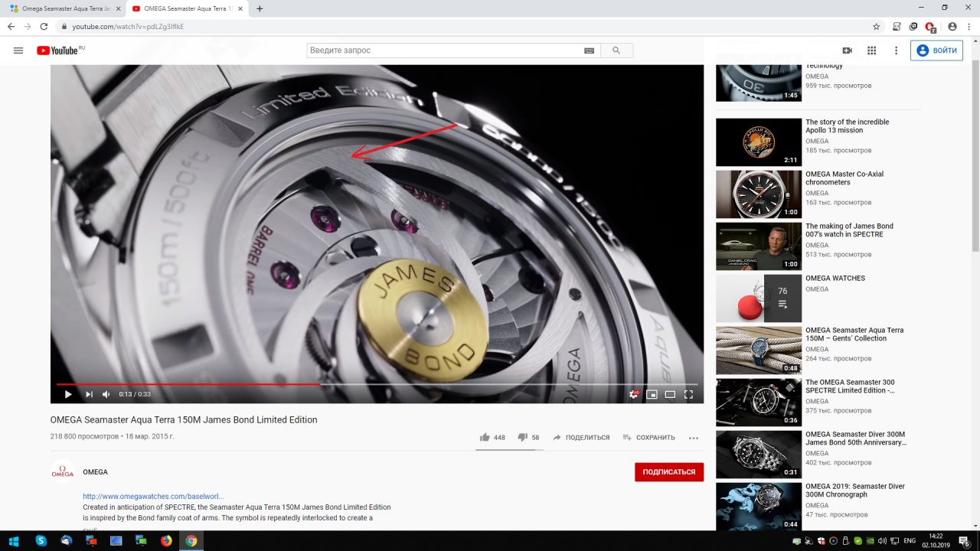
Task: Open a new browser tab
Action: pyautogui.click(x=260, y=8)
